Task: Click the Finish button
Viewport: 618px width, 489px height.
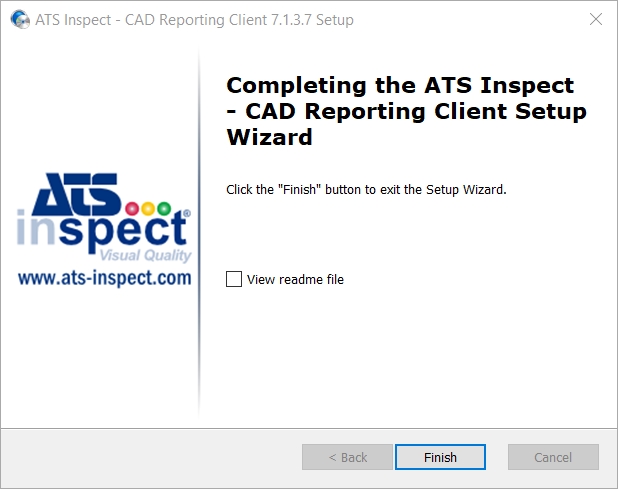Action: (440, 457)
